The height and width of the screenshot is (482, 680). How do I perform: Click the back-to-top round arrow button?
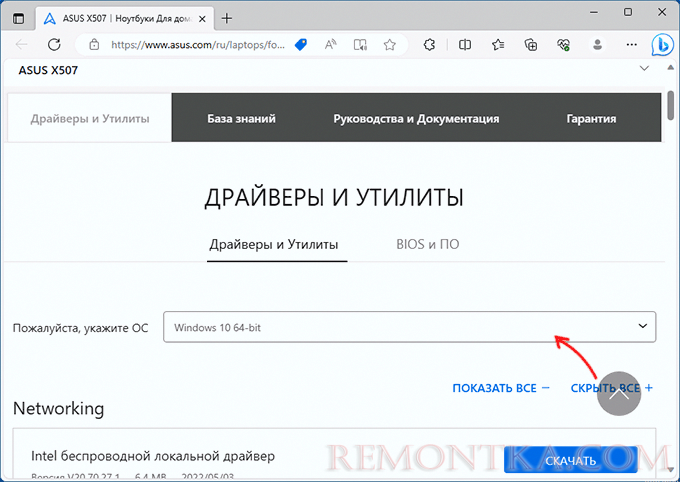point(619,393)
